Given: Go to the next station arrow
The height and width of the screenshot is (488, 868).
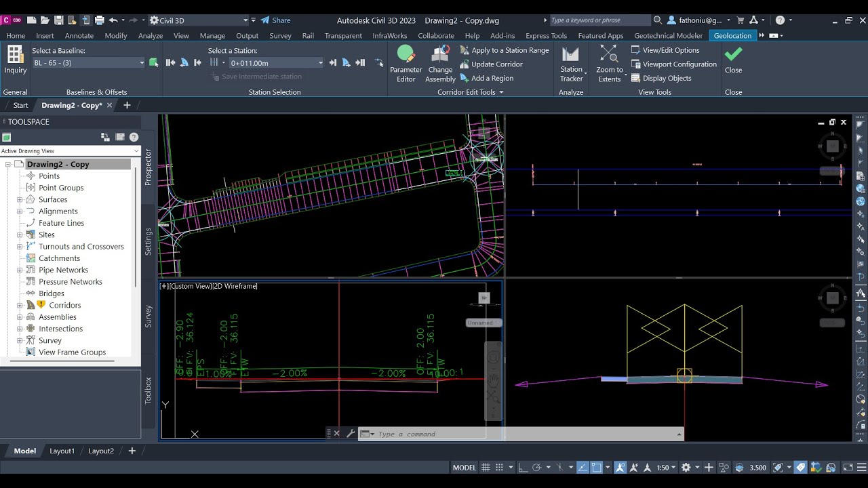Looking at the screenshot, I should 332,62.
